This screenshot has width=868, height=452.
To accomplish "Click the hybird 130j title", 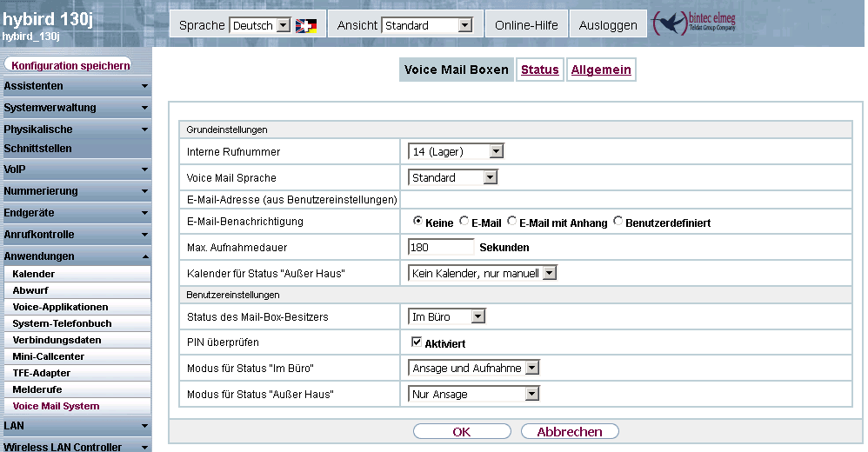I will point(48,19).
